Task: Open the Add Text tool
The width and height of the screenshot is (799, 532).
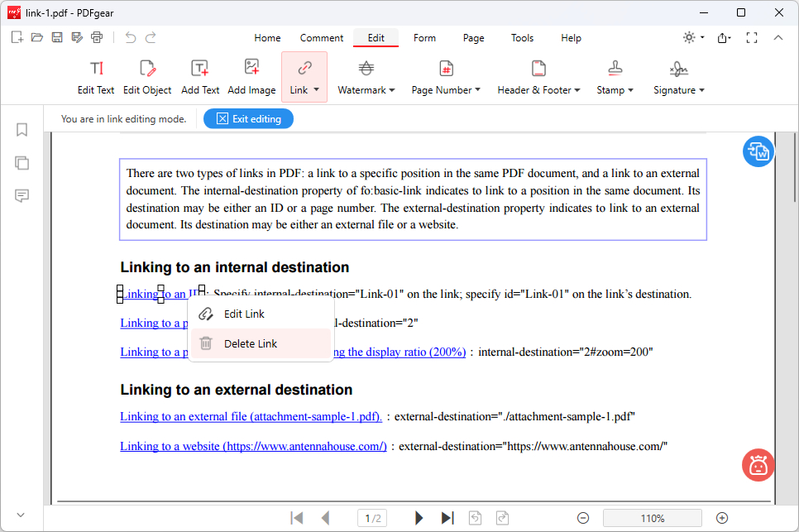Action: tap(199, 77)
